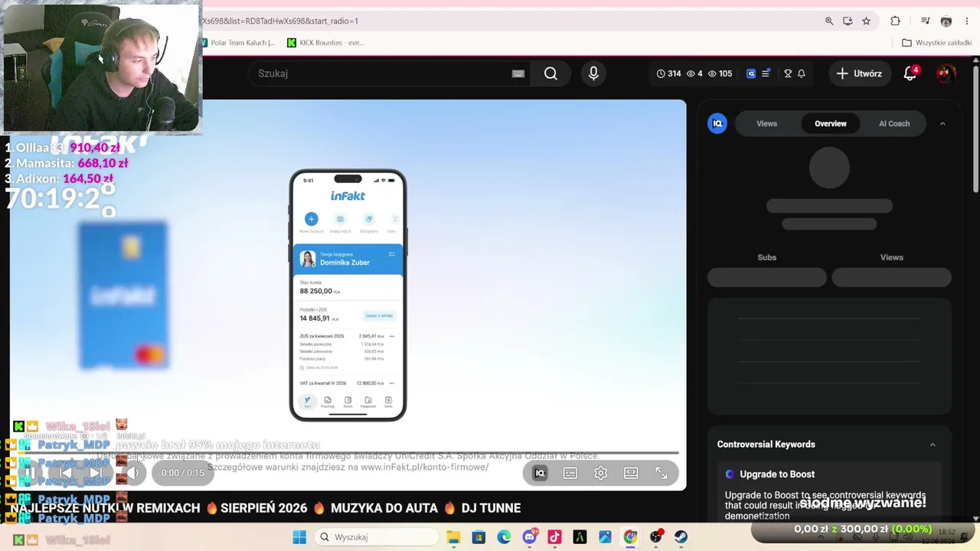This screenshot has width=980, height=551.
Task: Toggle subtitles in the video player
Action: (x=570, y=473)
